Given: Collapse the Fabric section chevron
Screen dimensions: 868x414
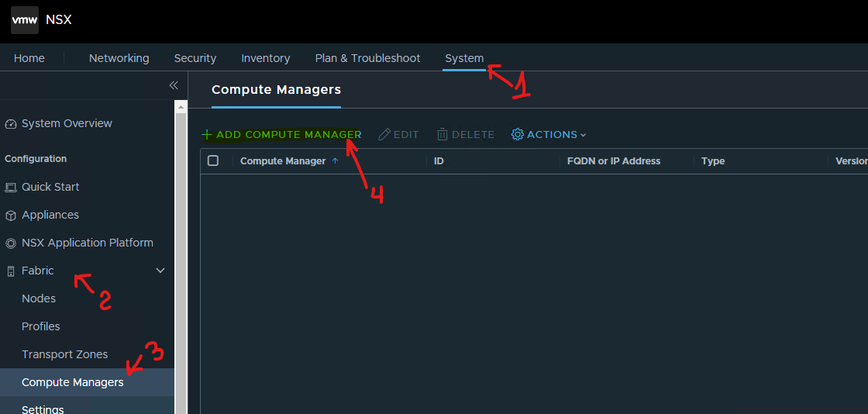Looking at the screenshot, I should [160, 271].
